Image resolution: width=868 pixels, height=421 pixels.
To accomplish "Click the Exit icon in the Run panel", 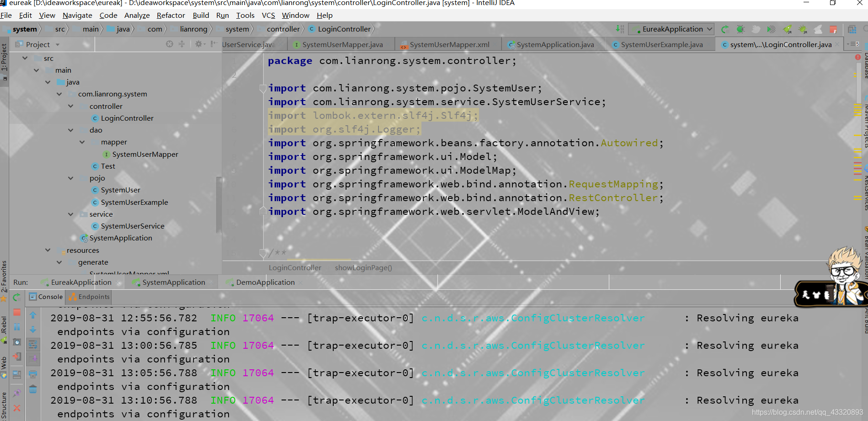I will pyautogui.click(x=17, y=357).
